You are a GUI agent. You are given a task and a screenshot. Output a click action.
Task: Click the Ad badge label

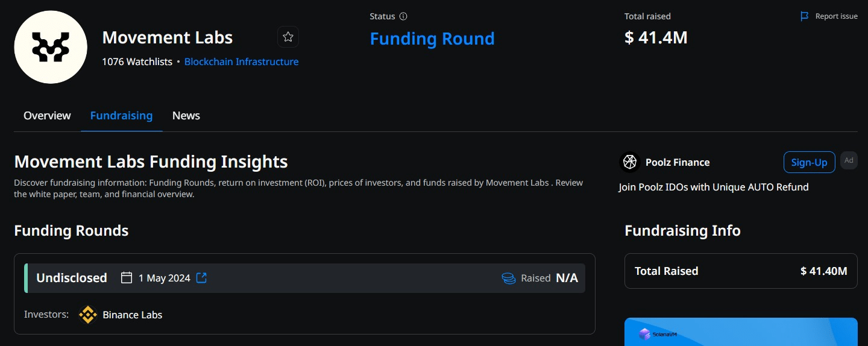[849, 160]
